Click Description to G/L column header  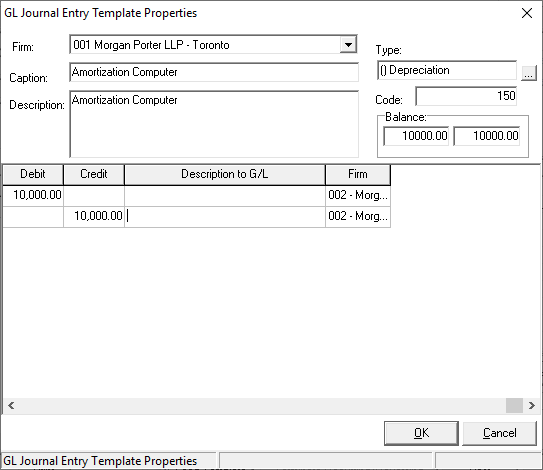pyautogui.click(x=225, y=174)
